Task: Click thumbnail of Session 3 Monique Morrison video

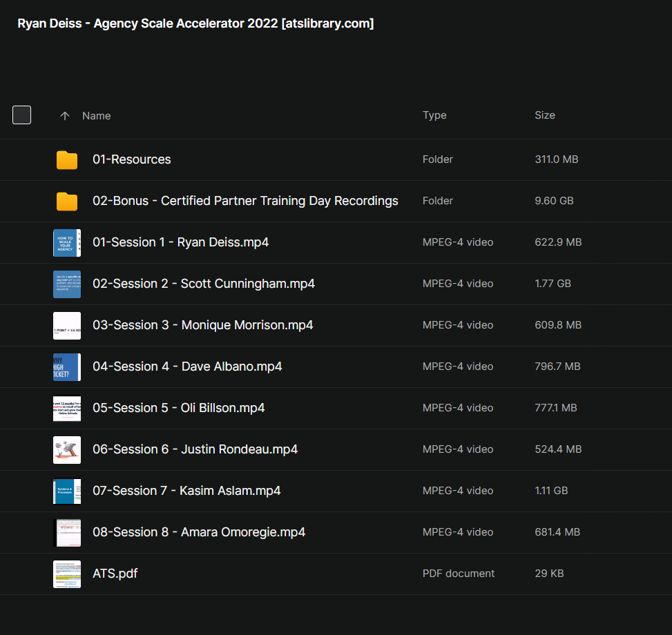Action: click(x=67, y=326)
